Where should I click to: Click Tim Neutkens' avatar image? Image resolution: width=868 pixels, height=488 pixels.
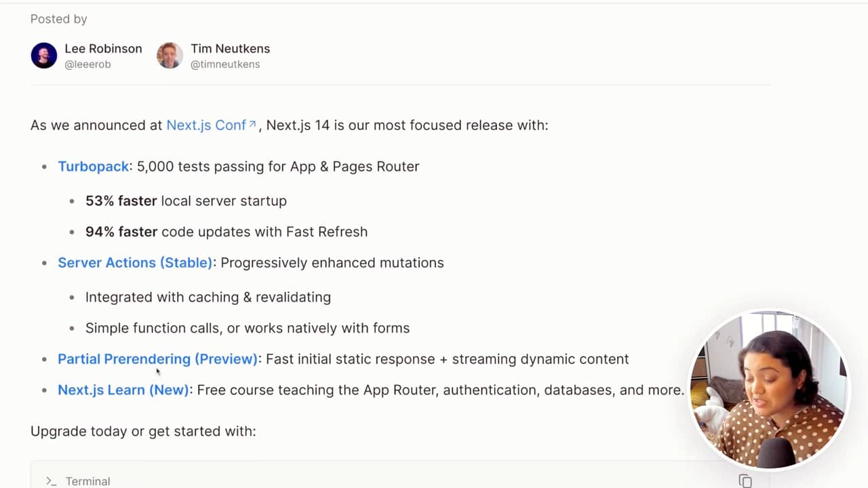click(x=170, y=56)
